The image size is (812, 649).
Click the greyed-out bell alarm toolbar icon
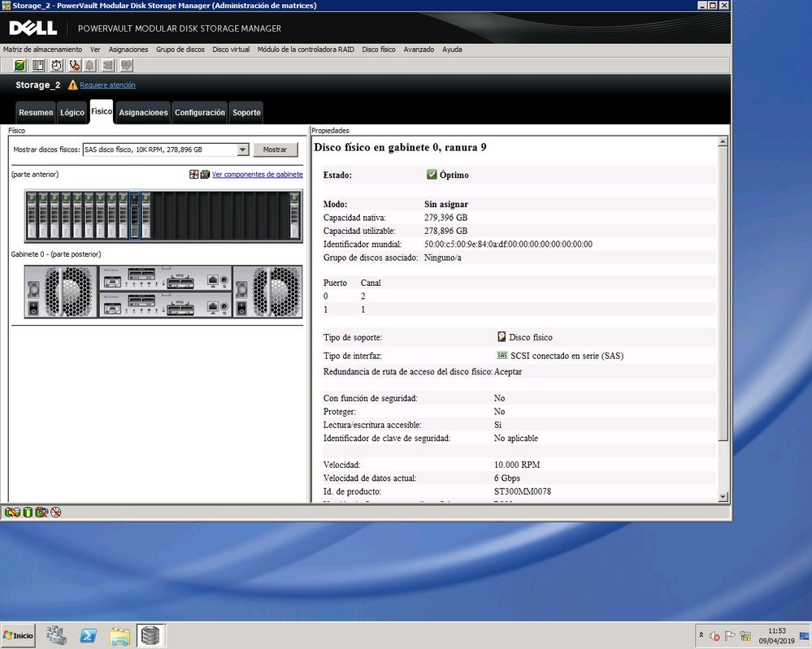(x=89, y=65)
